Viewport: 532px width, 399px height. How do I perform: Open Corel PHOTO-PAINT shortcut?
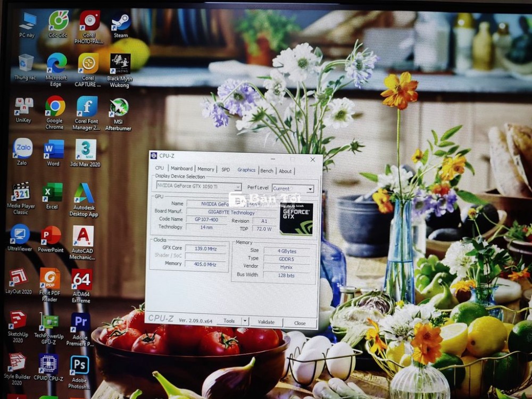point(89,27)
